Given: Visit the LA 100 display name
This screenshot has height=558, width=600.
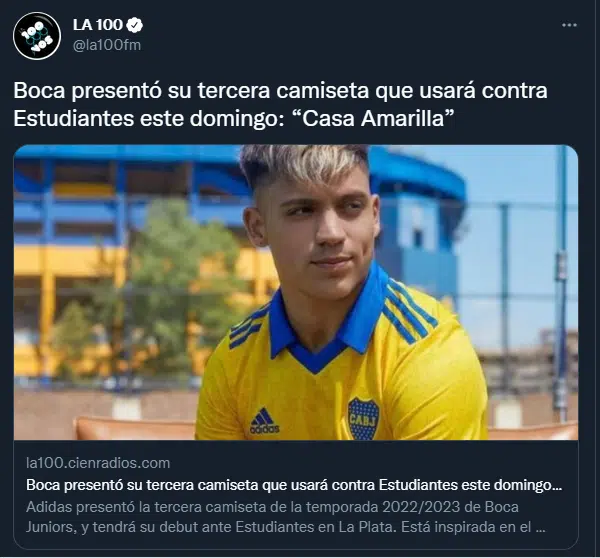Looking at the screenshot, I should click(98, 25).
